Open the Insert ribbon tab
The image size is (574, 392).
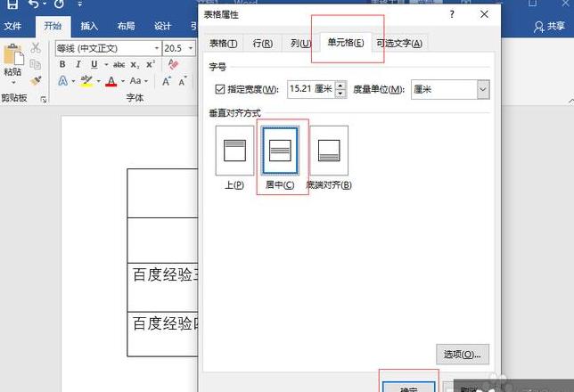(x=89, y=27)
